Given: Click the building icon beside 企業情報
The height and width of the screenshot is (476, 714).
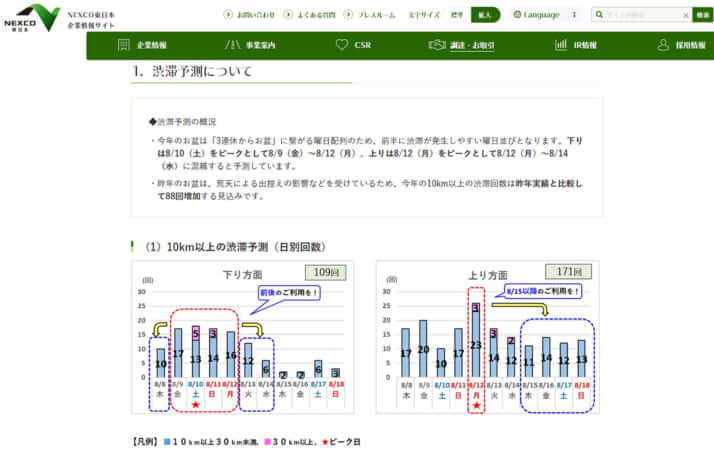Looking at the screenshot, I should [x=124, y=45].
